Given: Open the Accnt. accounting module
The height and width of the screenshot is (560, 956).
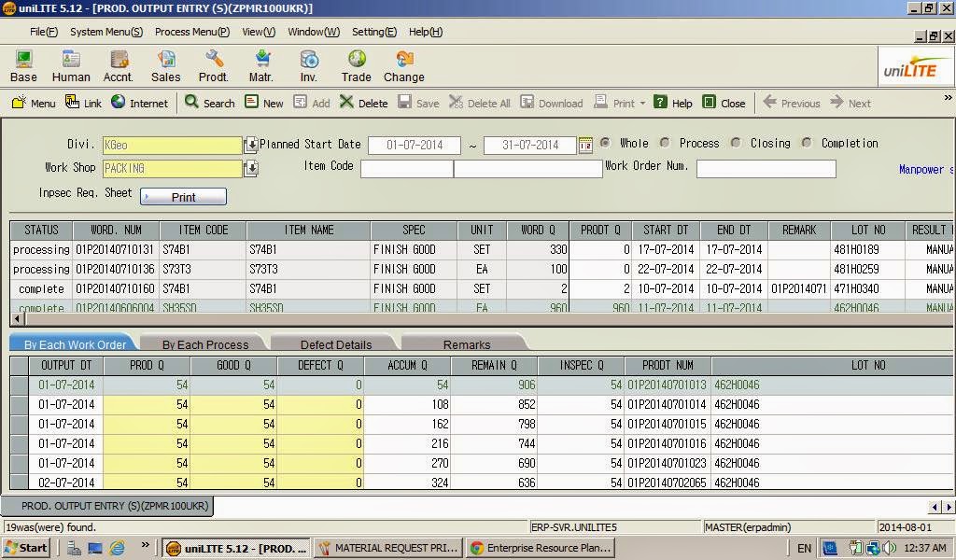Looking at the screenshot, I should (118, 65).
